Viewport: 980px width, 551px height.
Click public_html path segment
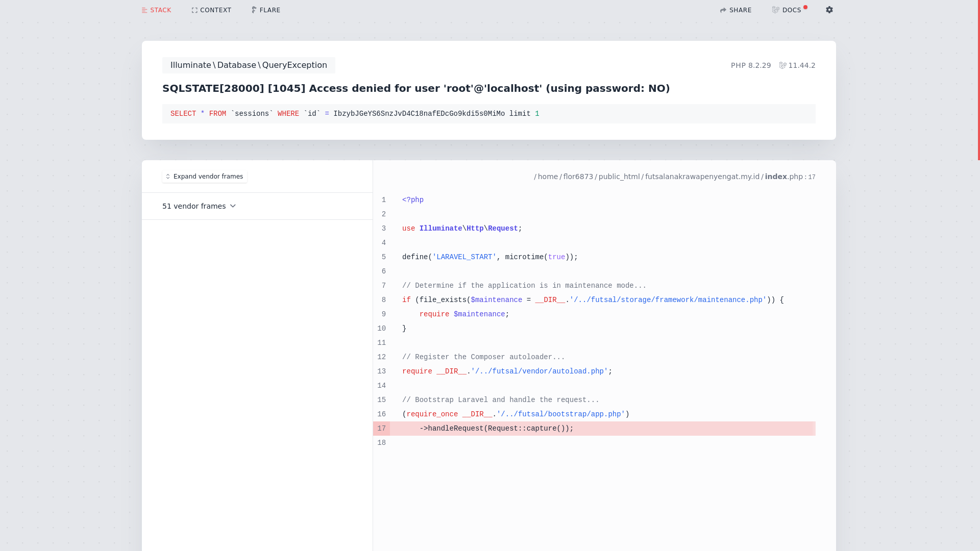click(619, 177)
